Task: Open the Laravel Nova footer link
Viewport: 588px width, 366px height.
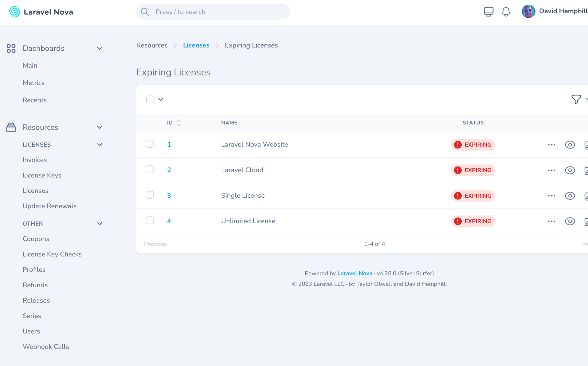Action: [x=354, y=273]
